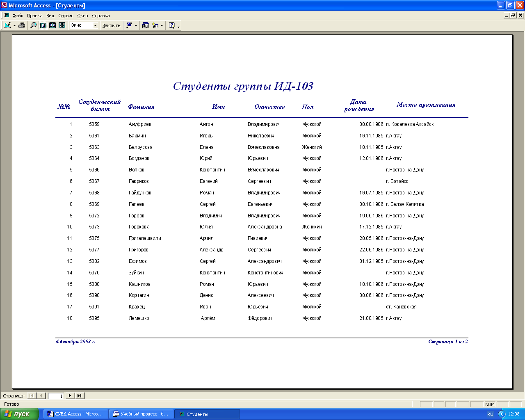Select the Zoom magnifier tool

pyautogui.click(x=34, y=25)
